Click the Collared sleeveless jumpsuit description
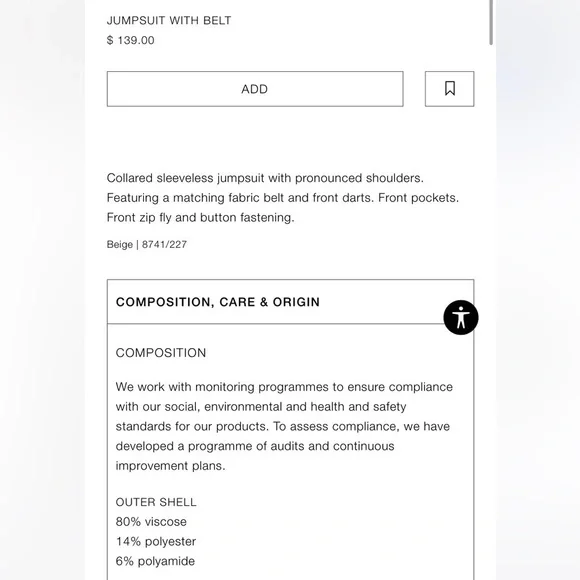This screenshot has height=580, width=580. click(283, 198)
